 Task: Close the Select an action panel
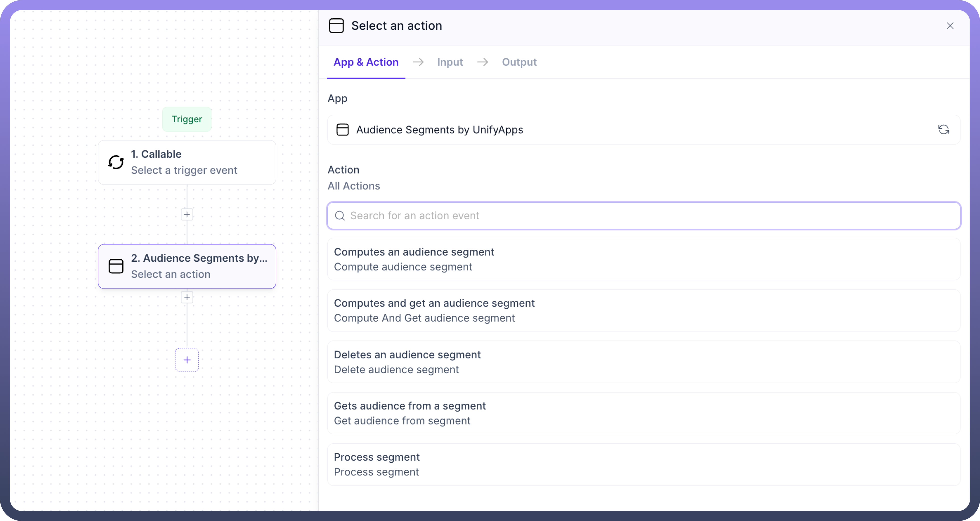tap(950, 26)
